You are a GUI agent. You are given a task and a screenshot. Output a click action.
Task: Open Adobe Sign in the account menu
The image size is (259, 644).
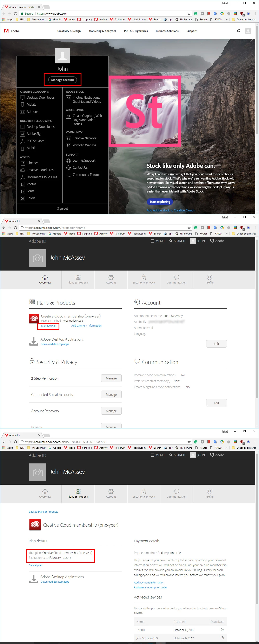click(x=31, y=134)
